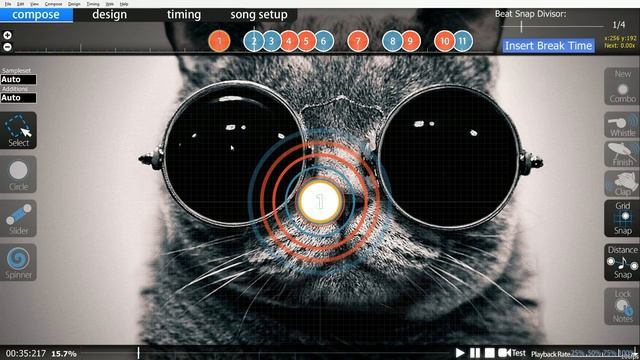This screenshot has height=360, width=640.
Task: Zoom out the timeline with minus icon
Action: (x=7, y=47)
